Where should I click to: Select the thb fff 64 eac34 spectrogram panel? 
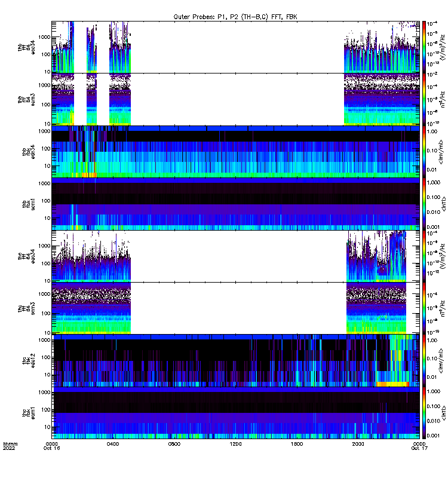pos(235,47)
